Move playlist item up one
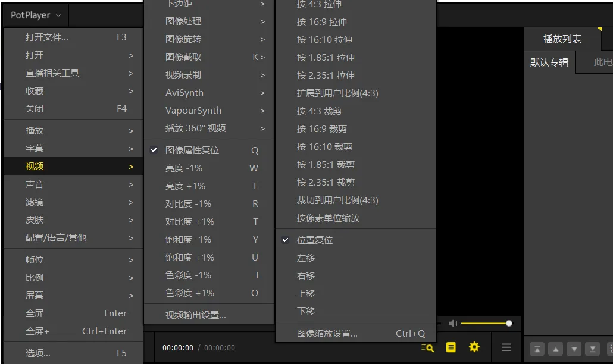This screenshot has width=613, height=364. point(555,349)
